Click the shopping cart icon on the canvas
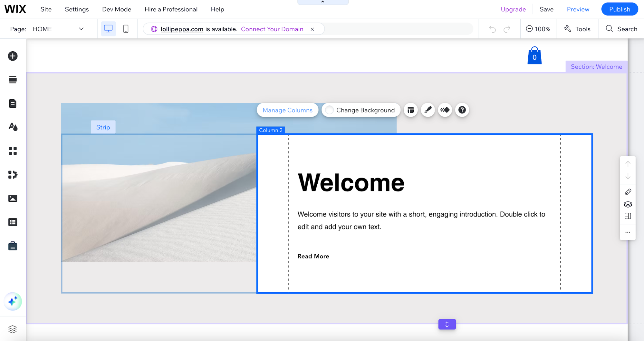This screenshot has height=341, width=644. [x=534, y=55]
